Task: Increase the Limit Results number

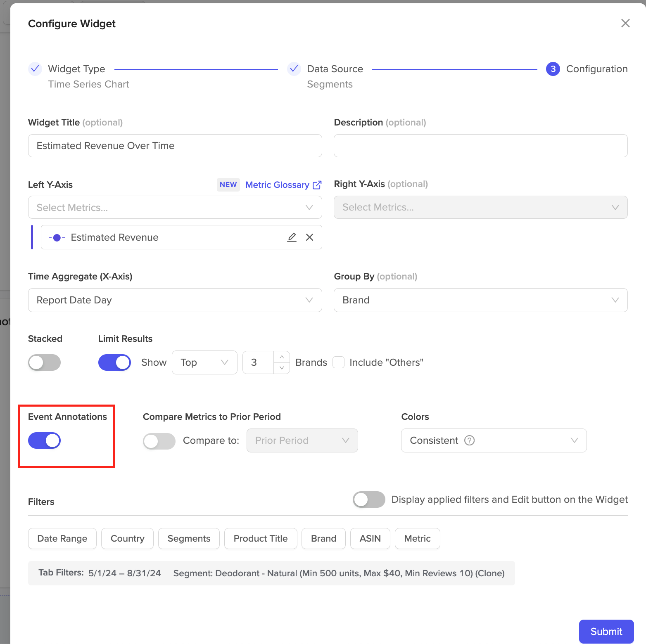Action: coord(282,357)
